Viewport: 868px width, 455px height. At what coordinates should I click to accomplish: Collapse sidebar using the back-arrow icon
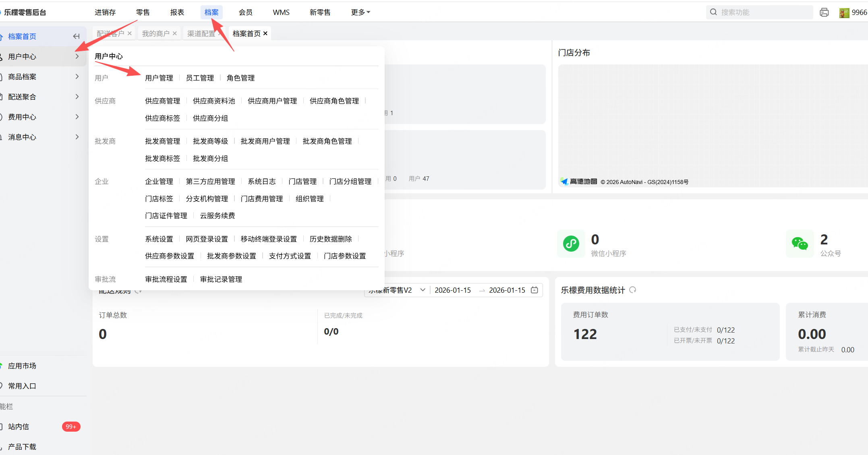[76, 36]
